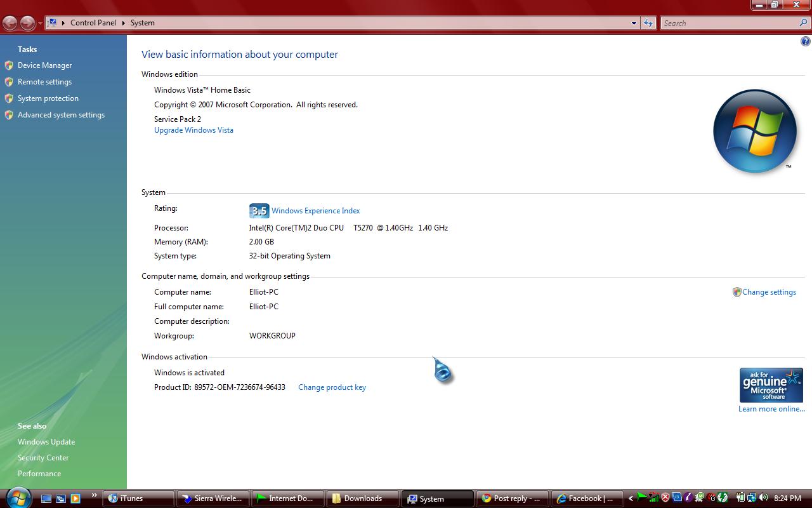Image resolution: width=812 pixels, height=508 pixels.
Task: Expand the arrow between Control Panel and System
Action: tap(124, 23)
